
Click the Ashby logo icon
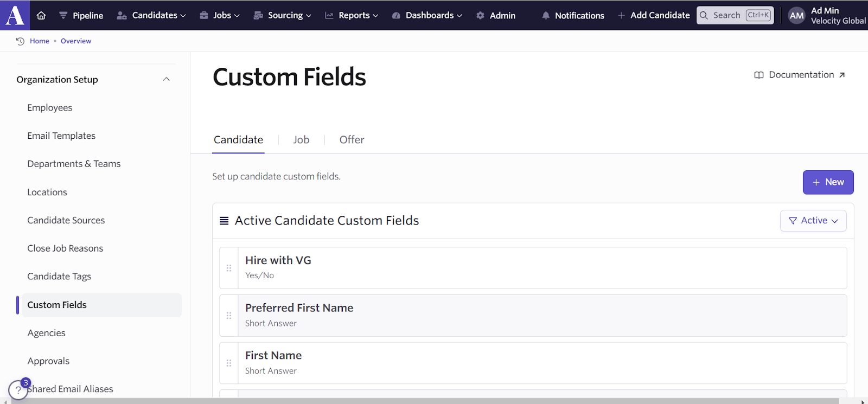pos(15,15)
